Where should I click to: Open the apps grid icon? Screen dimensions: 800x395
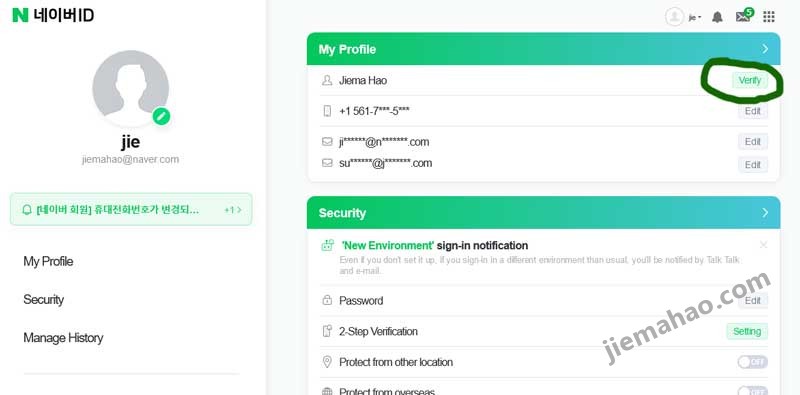click(x=769, y=17)
